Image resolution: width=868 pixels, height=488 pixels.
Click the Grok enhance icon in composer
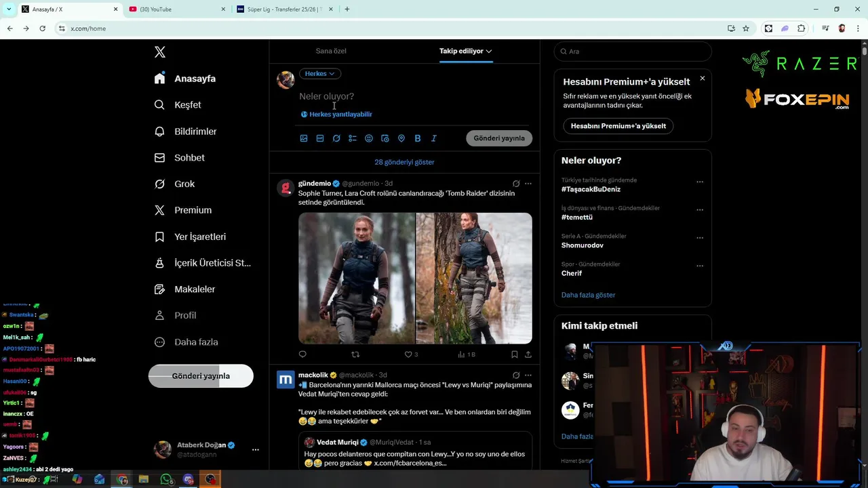(x=336, y=138)
